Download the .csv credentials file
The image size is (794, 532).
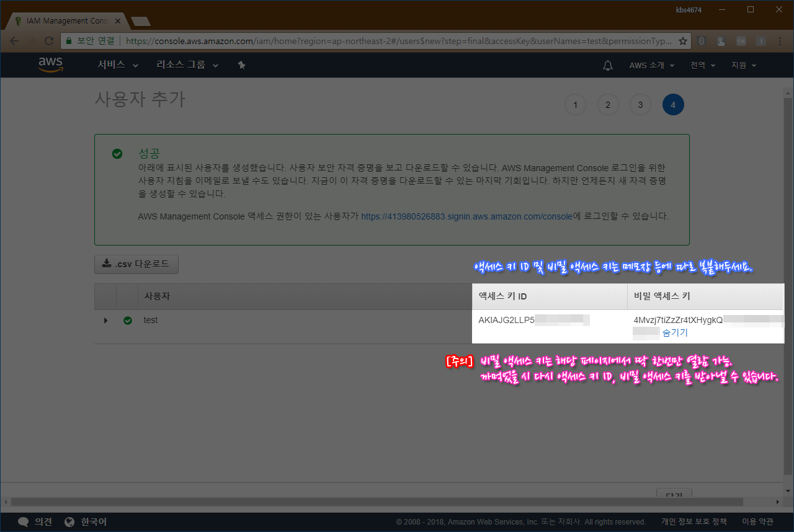tap(136, 264)
